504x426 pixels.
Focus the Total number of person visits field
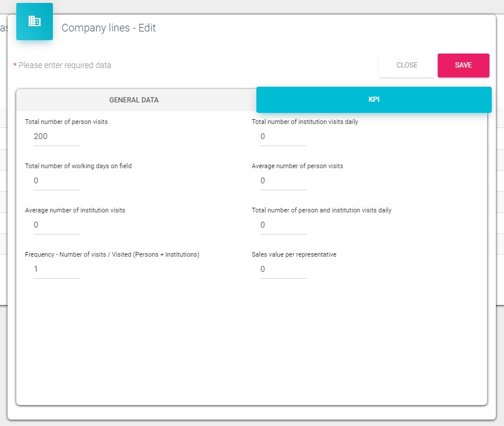click(x=56, y=137)
